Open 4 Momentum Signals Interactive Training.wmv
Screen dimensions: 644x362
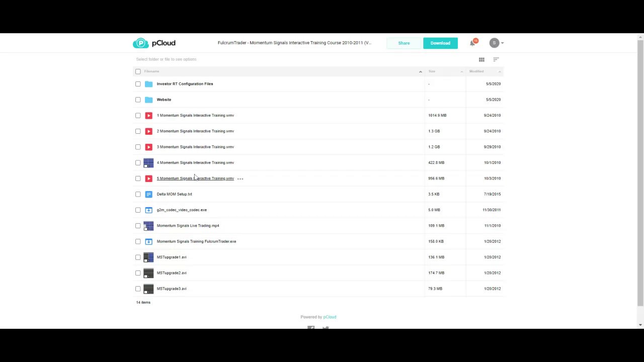click(x=195, y=163)
